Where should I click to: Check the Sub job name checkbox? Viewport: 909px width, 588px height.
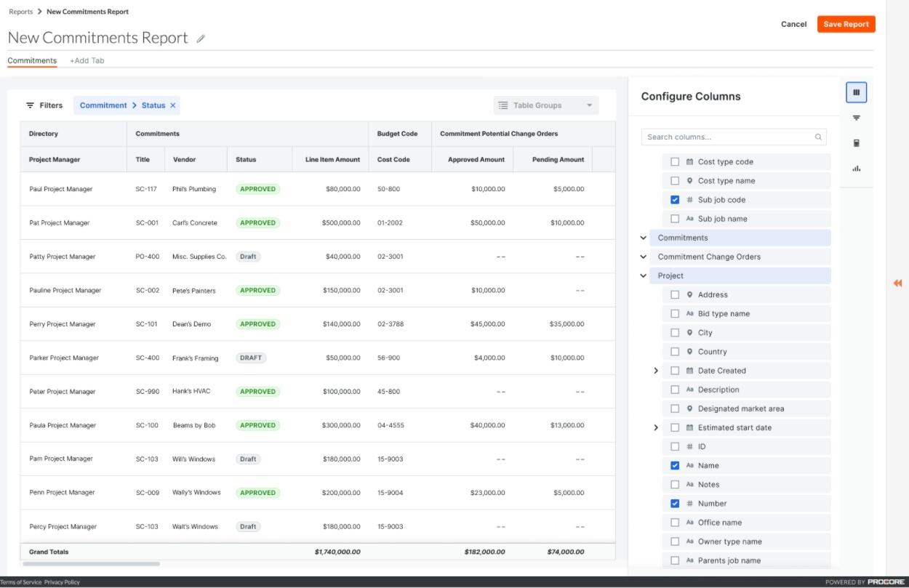[x=675, y=219]
